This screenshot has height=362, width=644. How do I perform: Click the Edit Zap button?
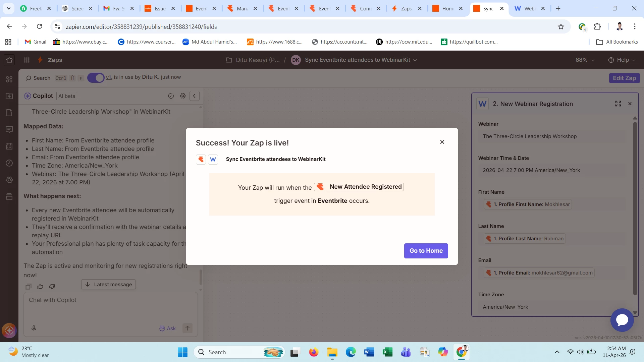pos(624,78)
